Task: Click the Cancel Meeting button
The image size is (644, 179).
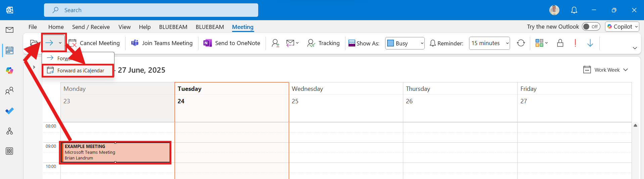Action: [94, 43]
